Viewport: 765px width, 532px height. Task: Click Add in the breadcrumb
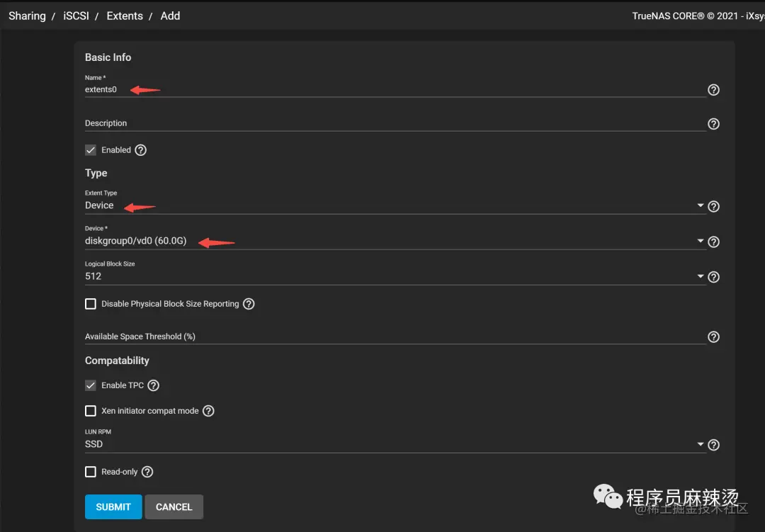pos(170,16)
